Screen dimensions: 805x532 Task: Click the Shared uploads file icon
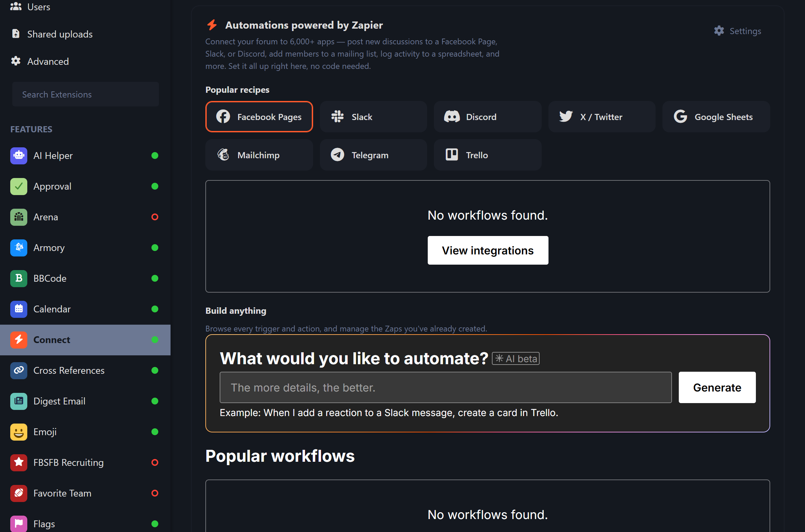pos(16,34)
